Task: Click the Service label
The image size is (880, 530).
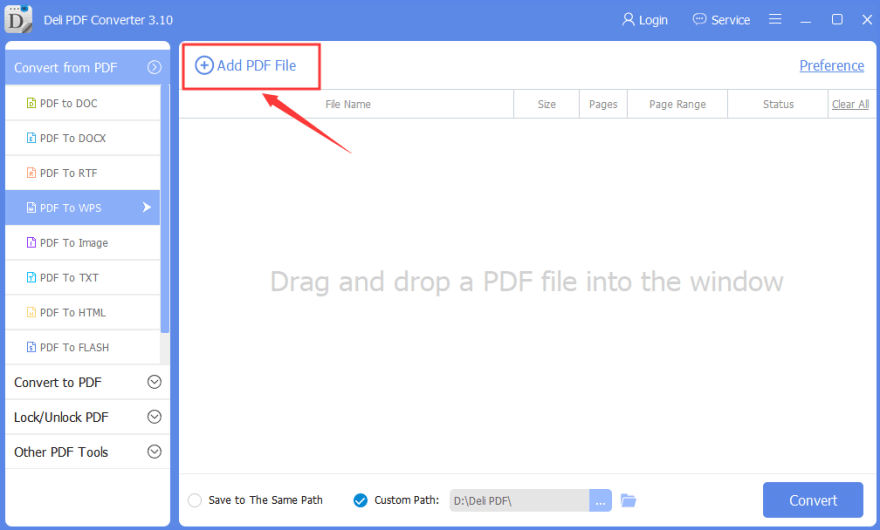Action: [730, 20]
